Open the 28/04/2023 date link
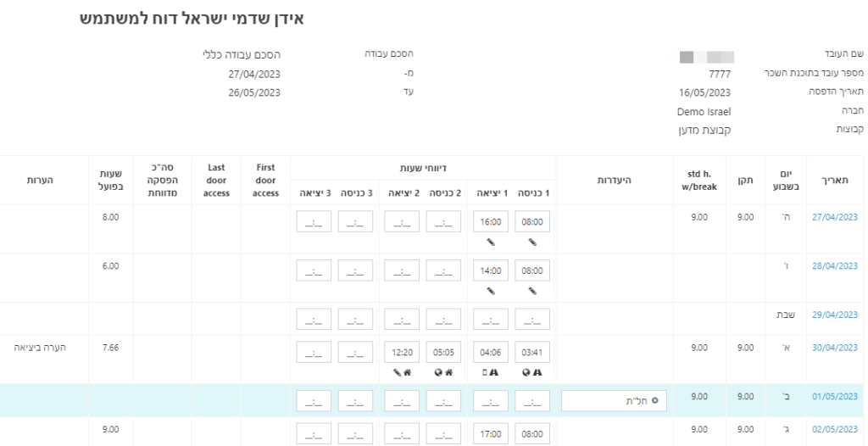 tap(835, 266)
